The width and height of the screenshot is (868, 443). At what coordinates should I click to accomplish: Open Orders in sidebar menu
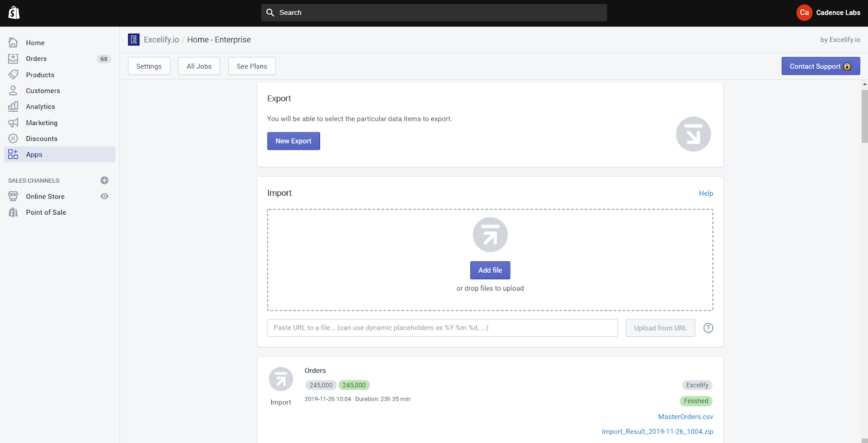point(36,59)
